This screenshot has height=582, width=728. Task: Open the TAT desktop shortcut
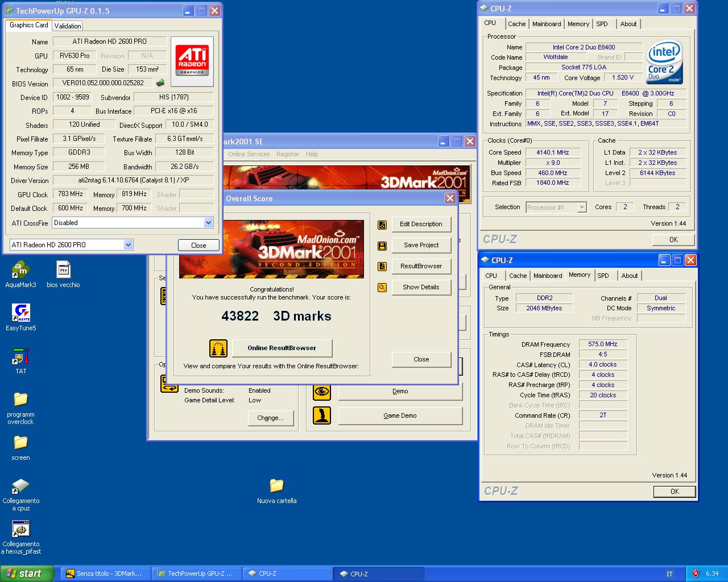pyautogui.click(x=21, y=361)
